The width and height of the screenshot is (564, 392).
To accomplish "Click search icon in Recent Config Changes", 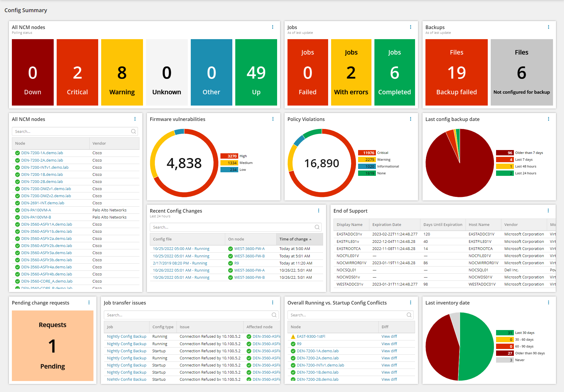I will point(317,227).
